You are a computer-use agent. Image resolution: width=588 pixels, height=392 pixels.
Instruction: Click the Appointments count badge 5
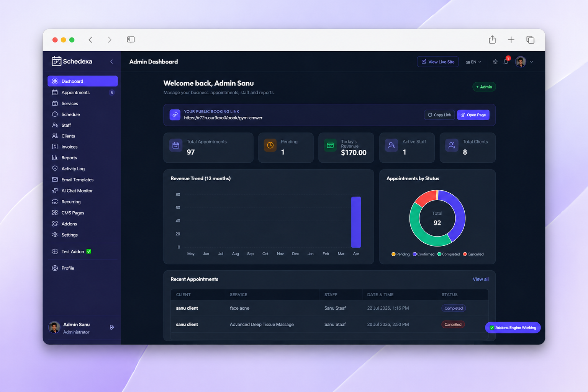tap(111, 93)
